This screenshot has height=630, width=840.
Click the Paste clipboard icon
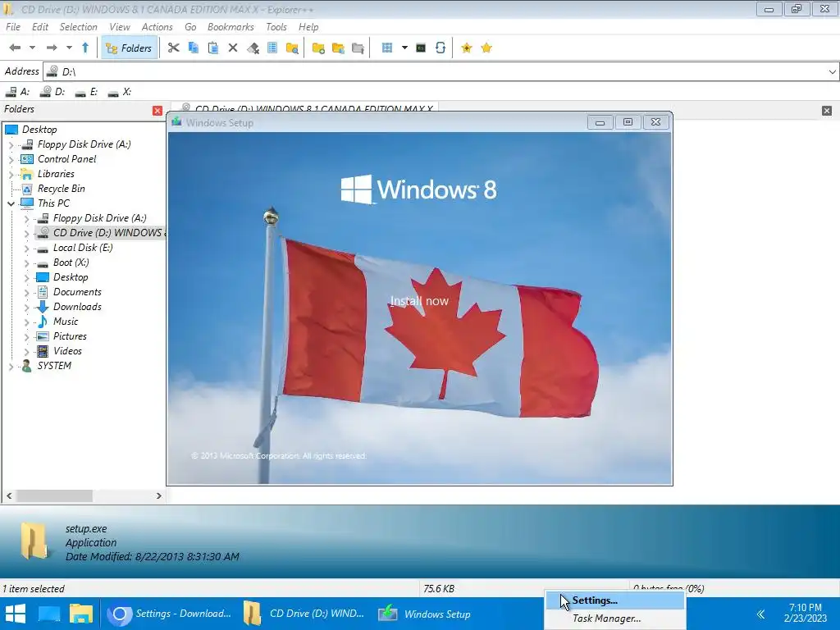click(x=213, y=48)
